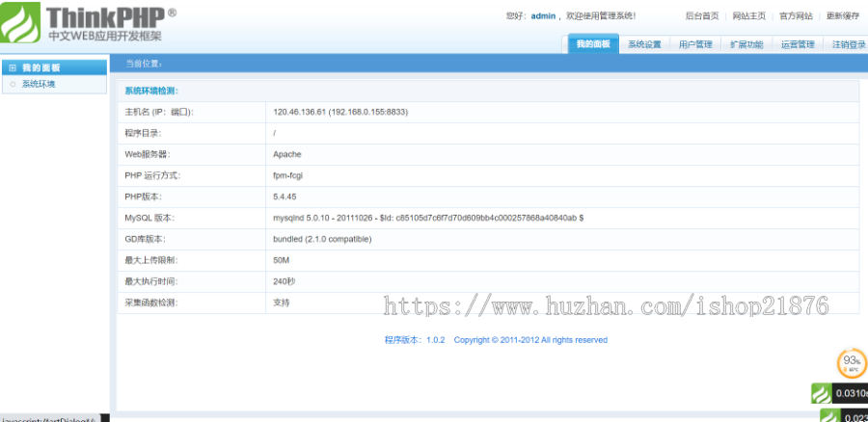This screenshot has width=868, height=422.
Task: Open the 网站主页 link
Action: pyautogui.click(x=749, y=16)
